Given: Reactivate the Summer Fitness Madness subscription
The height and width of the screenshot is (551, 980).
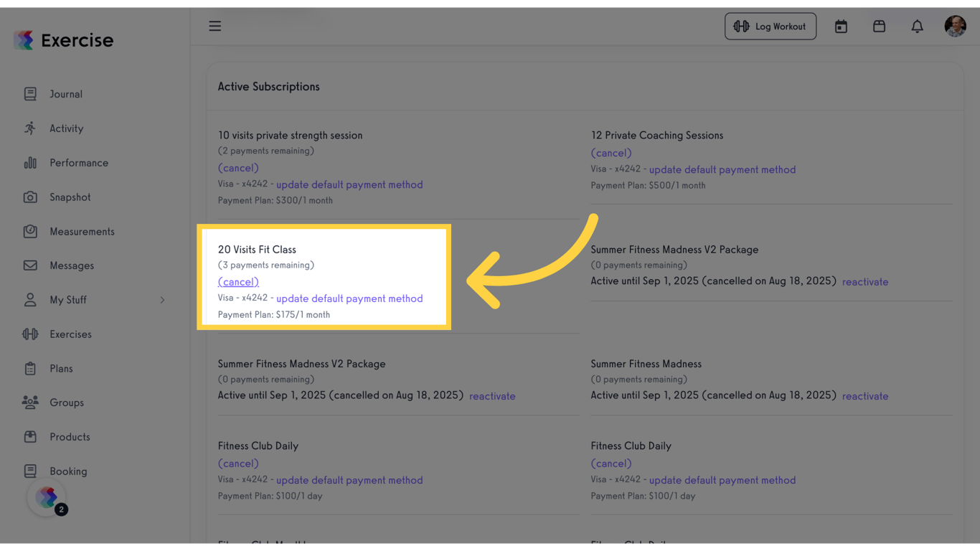Looking at the screenshot, I should pyautogui.click(x=865, y=395).
